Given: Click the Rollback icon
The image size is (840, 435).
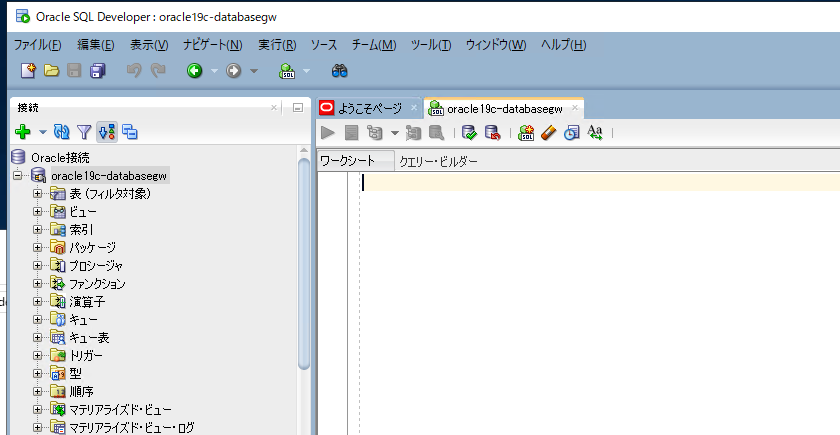Looking at the screenshot, I should [492, 132].
